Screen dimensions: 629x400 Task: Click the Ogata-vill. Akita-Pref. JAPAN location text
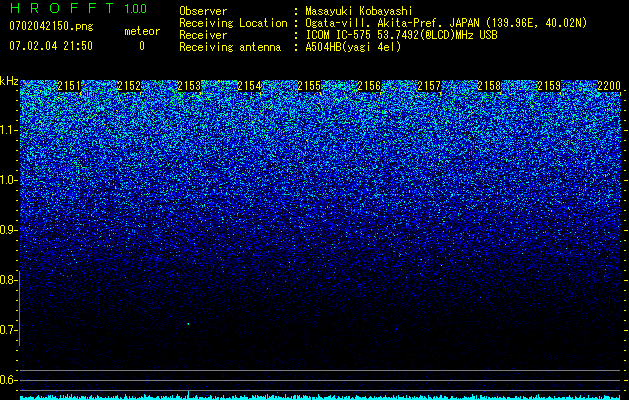click(446, 23)
